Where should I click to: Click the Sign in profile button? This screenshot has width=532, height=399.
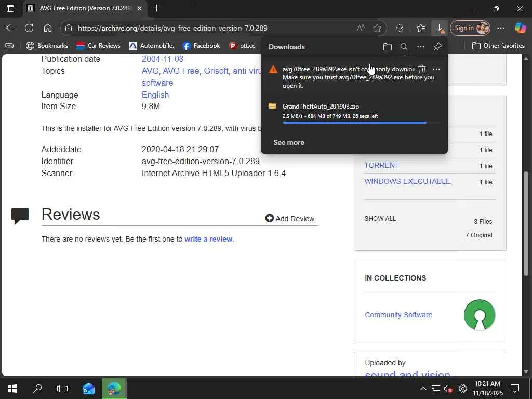click(x=470, y=28)
